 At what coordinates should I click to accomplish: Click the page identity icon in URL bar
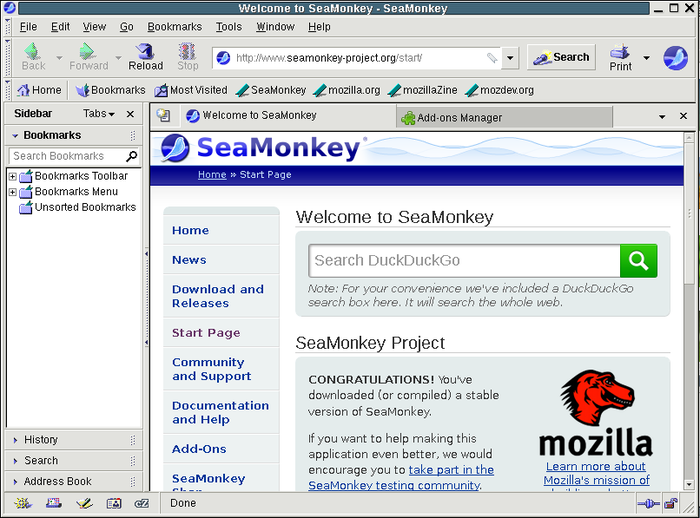223,58
